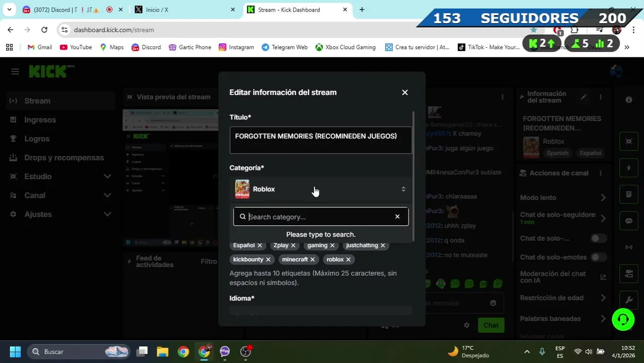
Task: Open the Gmail bookmark
Action: (40, 47)
